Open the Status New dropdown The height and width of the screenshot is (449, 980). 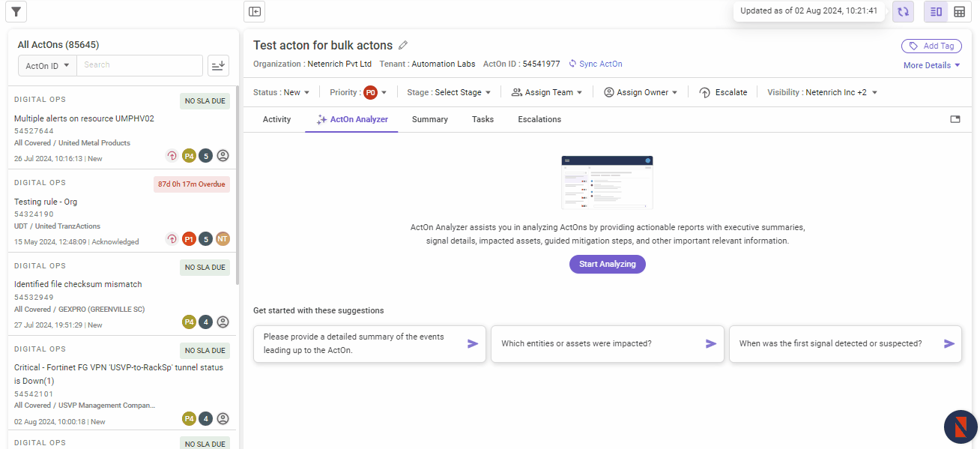click(282, 92)
